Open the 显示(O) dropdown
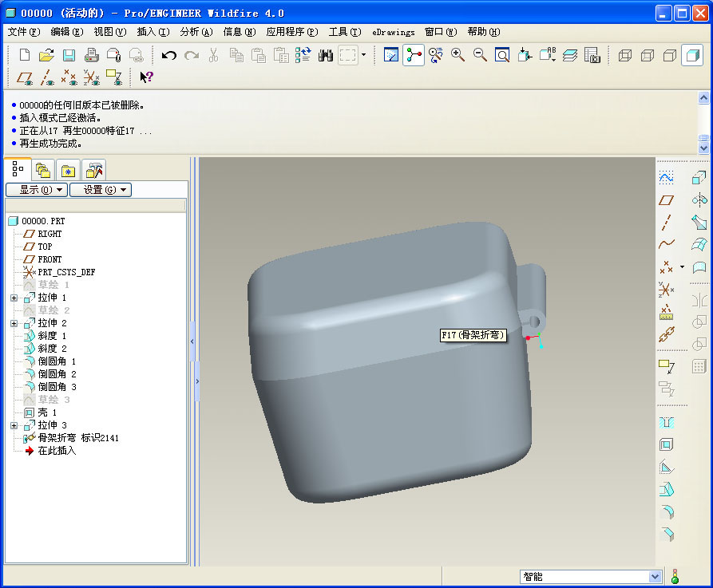Image resolution: width=713 pixels, height=588 pixels. click(x=37, y=190)
